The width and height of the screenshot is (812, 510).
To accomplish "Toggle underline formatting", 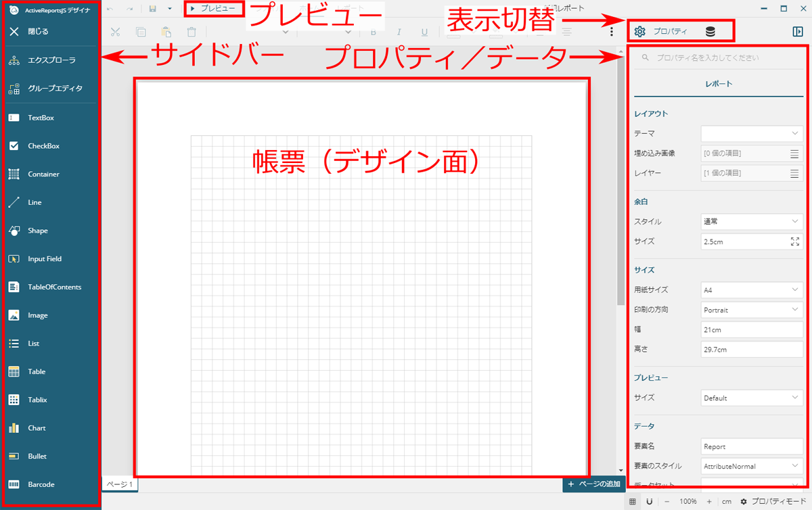I will click(424, 32).
